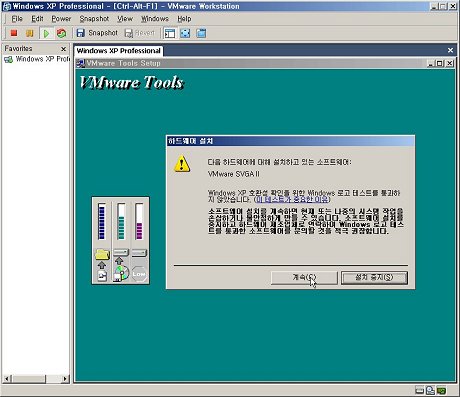Close the Favorites panel
Viewport: 460px width, 397px height.
tap(63, 49)
